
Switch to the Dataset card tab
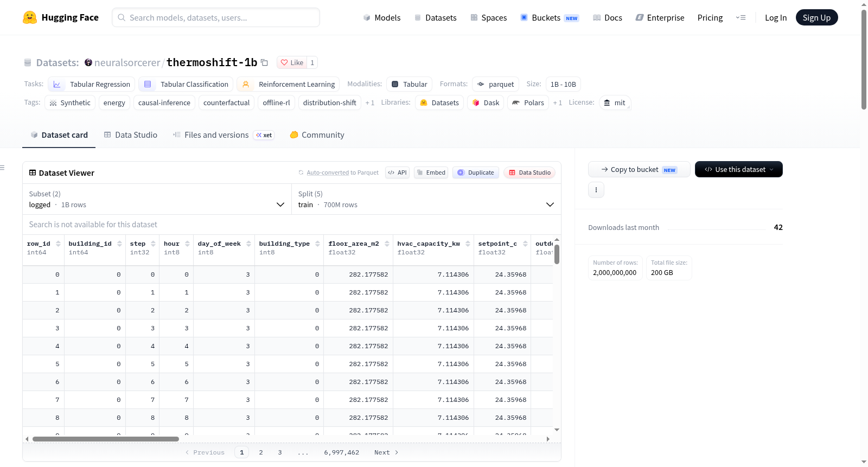pos(59,135)
